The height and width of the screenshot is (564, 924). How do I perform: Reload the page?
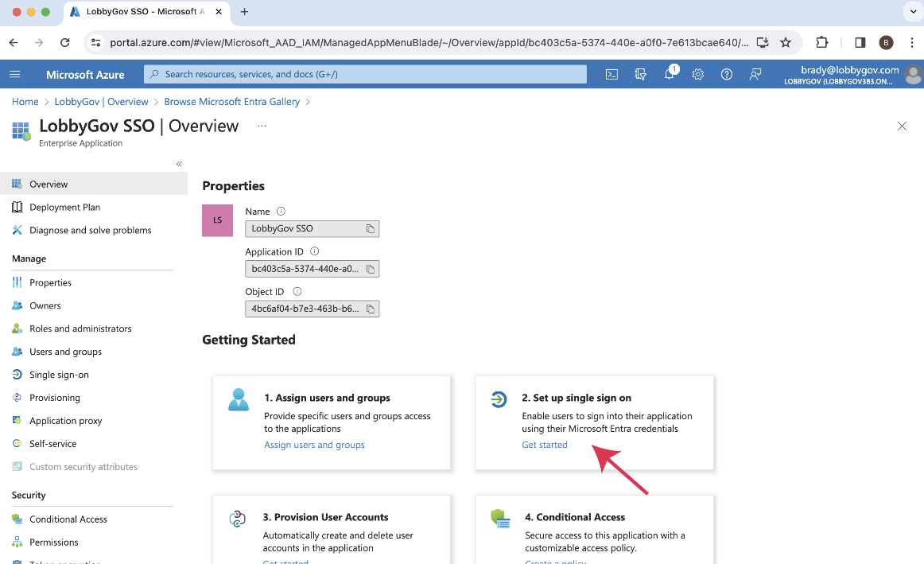click(x=65, y=42)
